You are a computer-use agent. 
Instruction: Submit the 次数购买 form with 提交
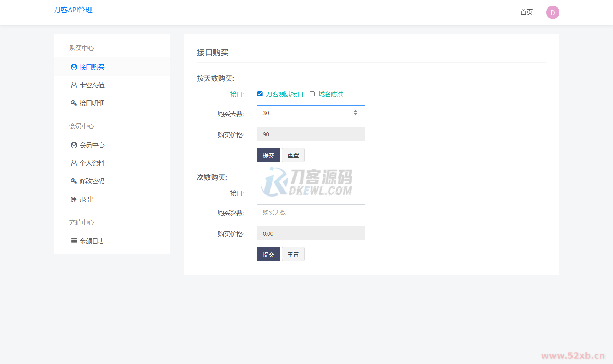(268, 254)
